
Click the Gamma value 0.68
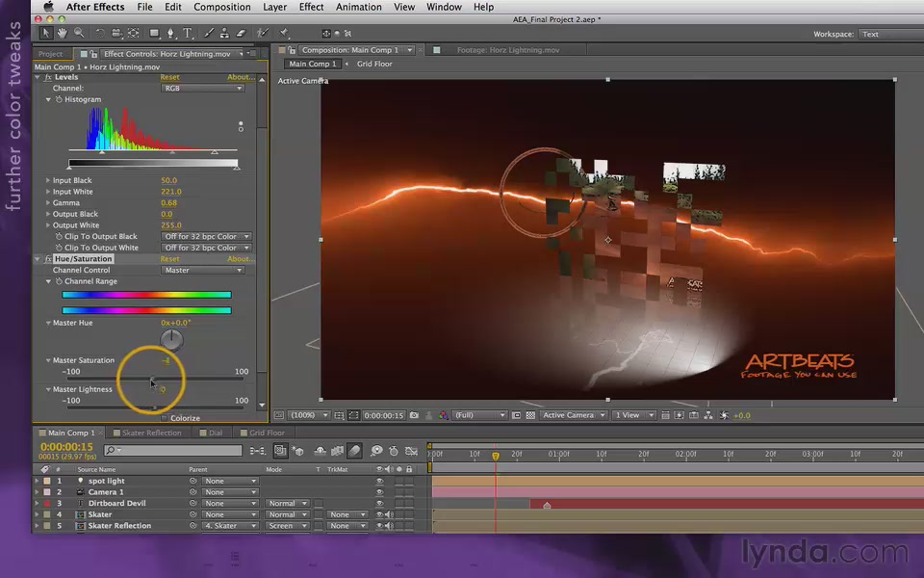(168, 203)
